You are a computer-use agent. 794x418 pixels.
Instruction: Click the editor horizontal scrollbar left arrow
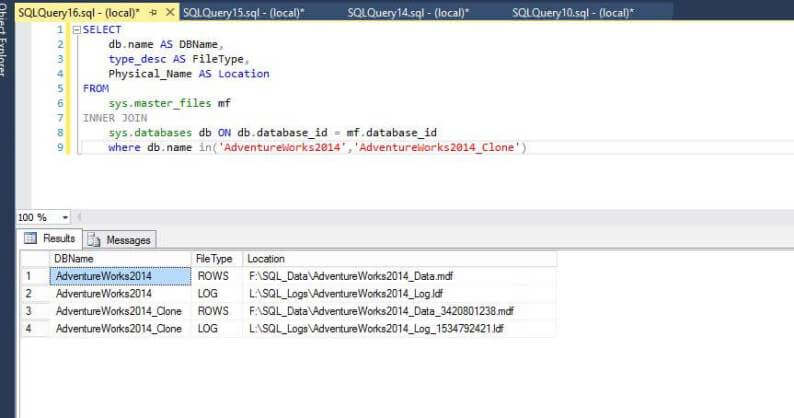pos(78,217)
